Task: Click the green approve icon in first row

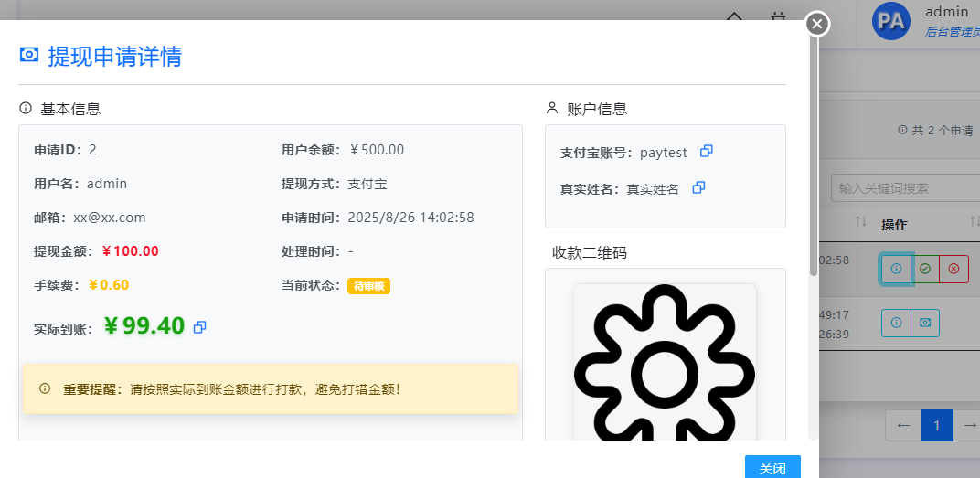Action: (925, 269)
